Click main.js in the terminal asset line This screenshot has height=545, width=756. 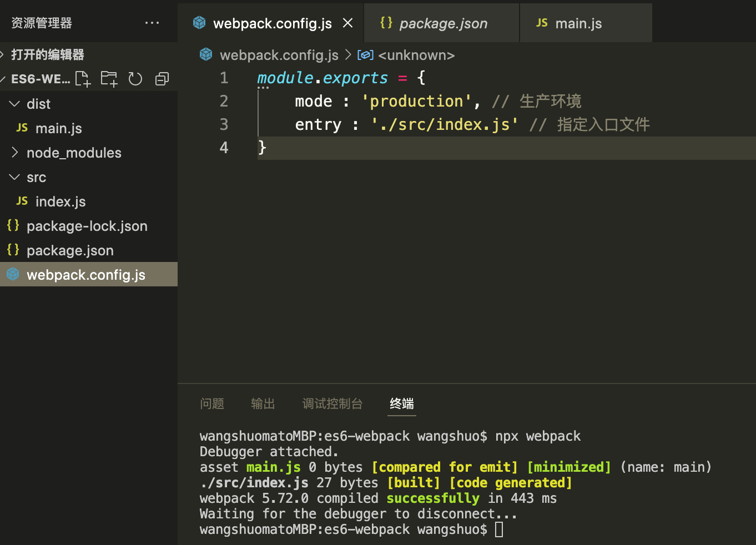pos(274,467)
